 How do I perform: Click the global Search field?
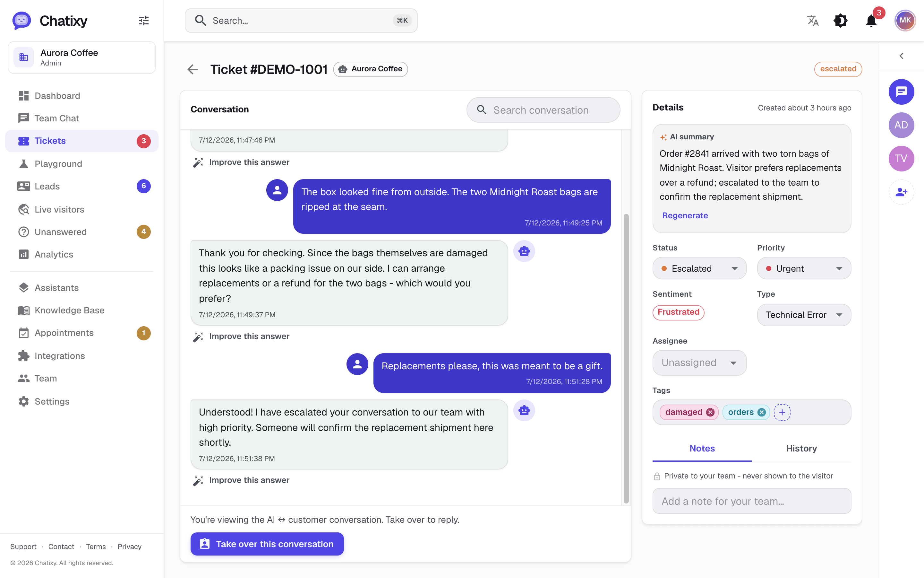pyautogui.click(x=301, y=21)
